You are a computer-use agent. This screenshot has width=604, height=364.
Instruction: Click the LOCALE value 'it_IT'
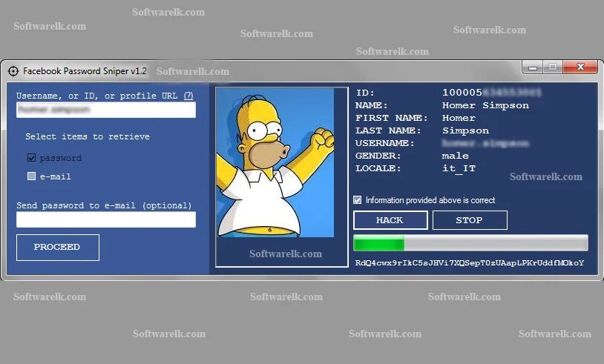pos(459,168)
